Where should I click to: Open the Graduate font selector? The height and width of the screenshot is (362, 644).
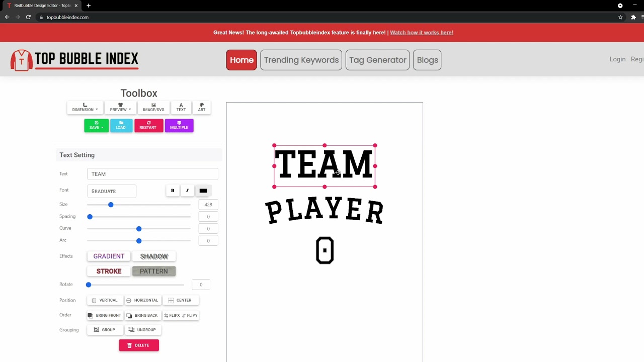111,191
